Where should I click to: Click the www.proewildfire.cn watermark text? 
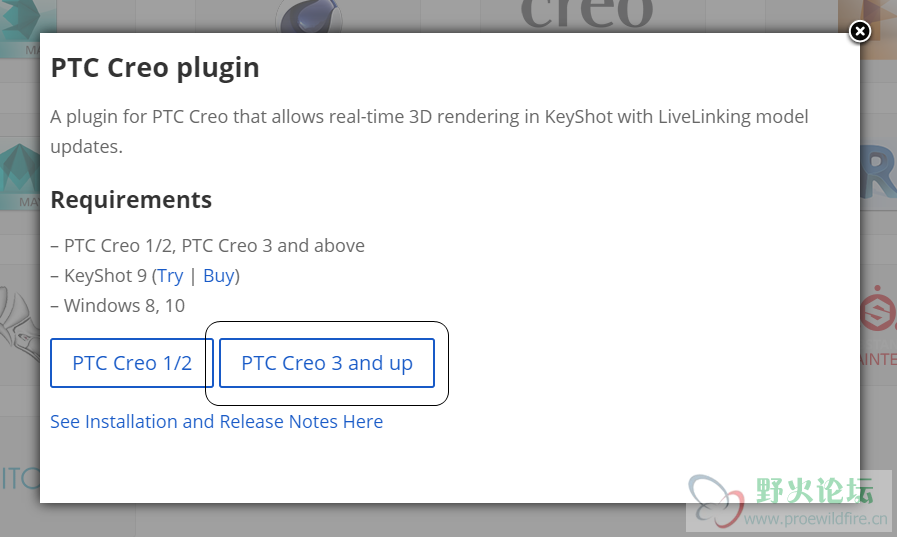point(816,519)
